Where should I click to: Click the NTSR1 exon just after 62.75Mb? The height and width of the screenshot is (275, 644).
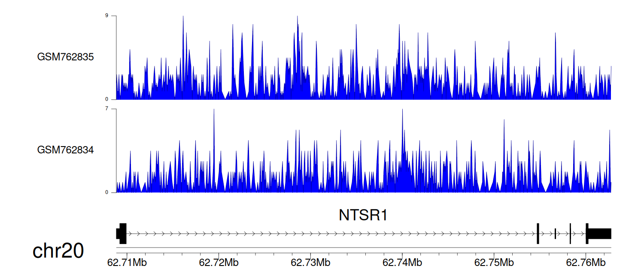(x=538, y=234)
